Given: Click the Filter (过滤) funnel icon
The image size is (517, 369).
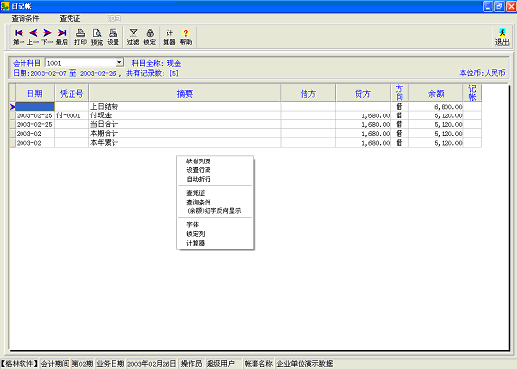Looking at the screenshot, I should pos(133,37).
